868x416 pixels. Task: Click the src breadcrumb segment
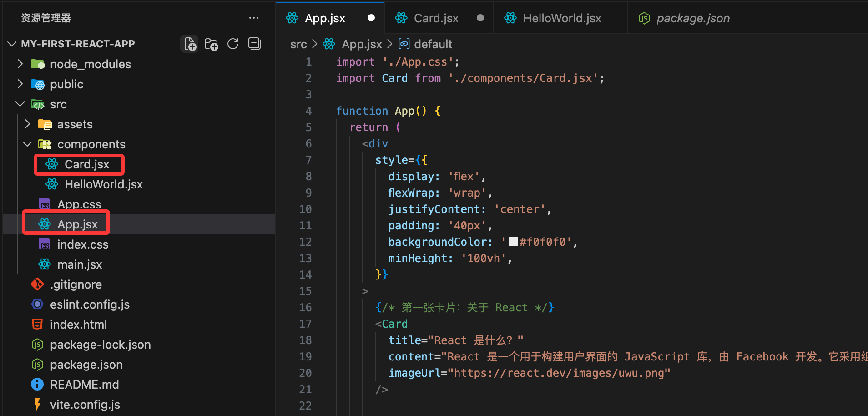tap(298, 44)
